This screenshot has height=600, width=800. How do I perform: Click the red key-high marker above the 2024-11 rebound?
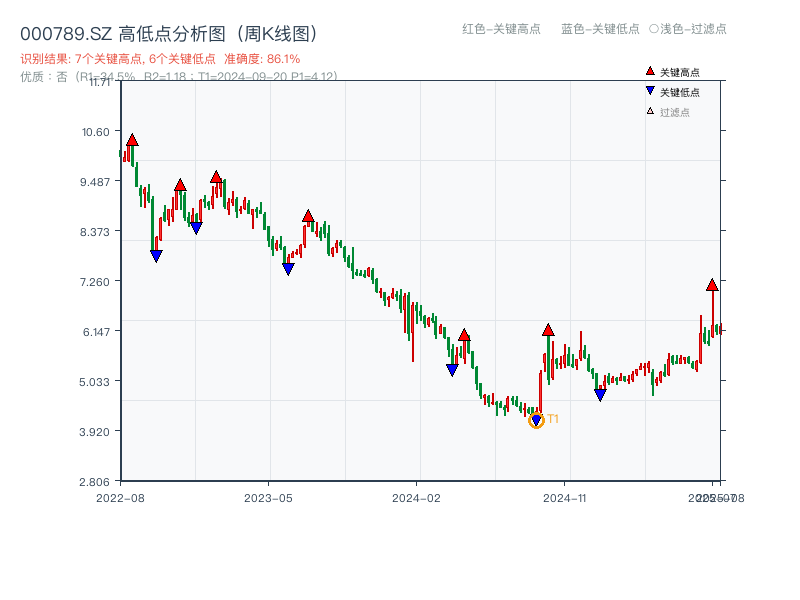(x=549, y=328)
